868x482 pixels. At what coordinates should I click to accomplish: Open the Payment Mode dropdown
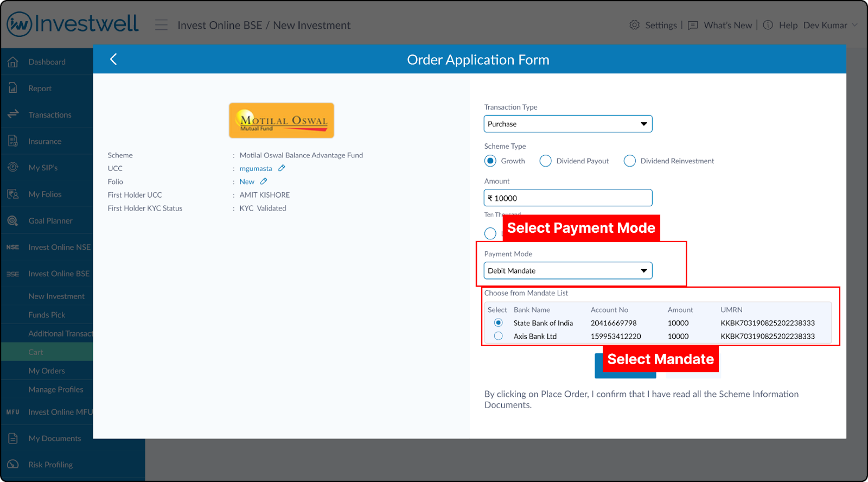point(568,270)
